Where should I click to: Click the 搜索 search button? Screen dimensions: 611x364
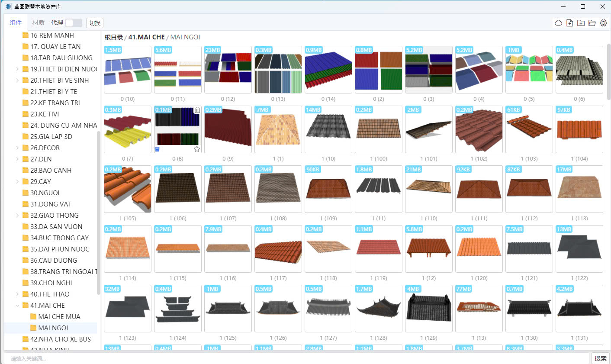click(600, 358)
